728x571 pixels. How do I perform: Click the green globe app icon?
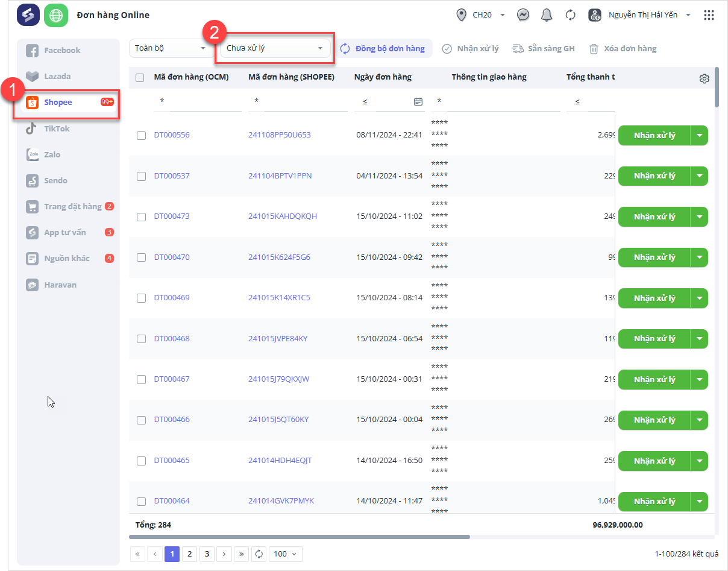coord(55,15)
